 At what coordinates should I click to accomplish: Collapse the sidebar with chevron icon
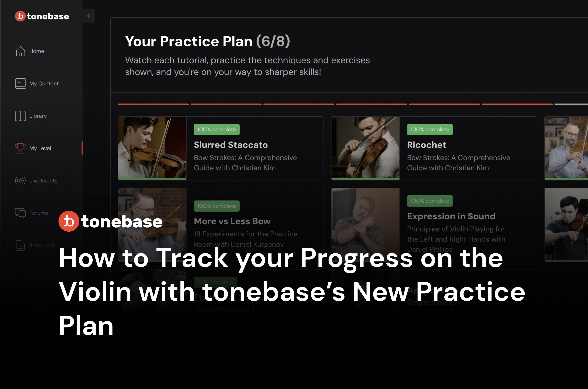[89, 16]
